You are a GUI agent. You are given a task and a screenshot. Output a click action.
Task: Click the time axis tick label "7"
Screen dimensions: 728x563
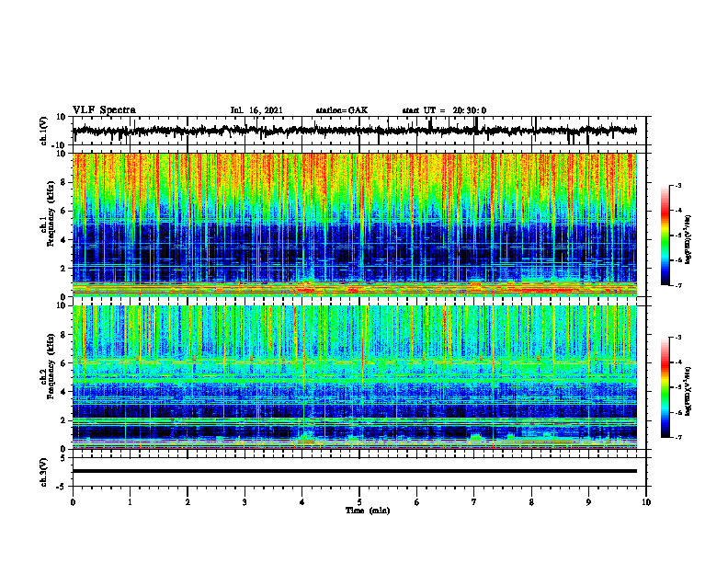(474, 502)
